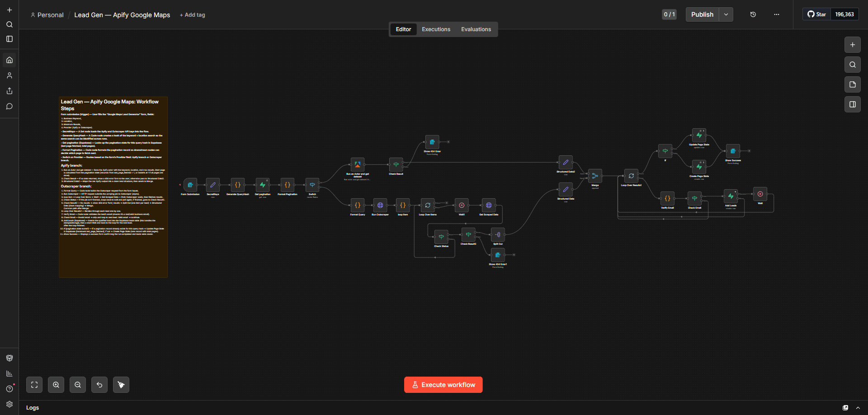Image resolution: width=868 pixels, height=415 pixels.
Task: Select the Add Leads Supabase node
Action: tap(731, 196)
